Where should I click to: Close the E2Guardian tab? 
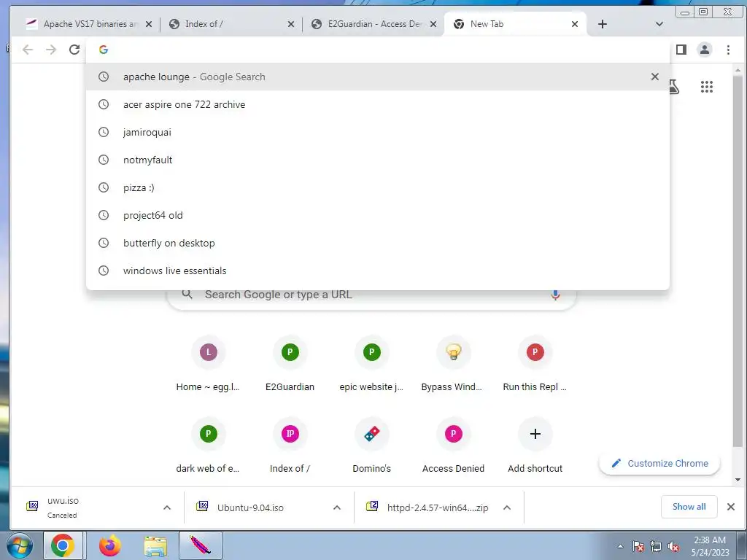click(433, 24)
